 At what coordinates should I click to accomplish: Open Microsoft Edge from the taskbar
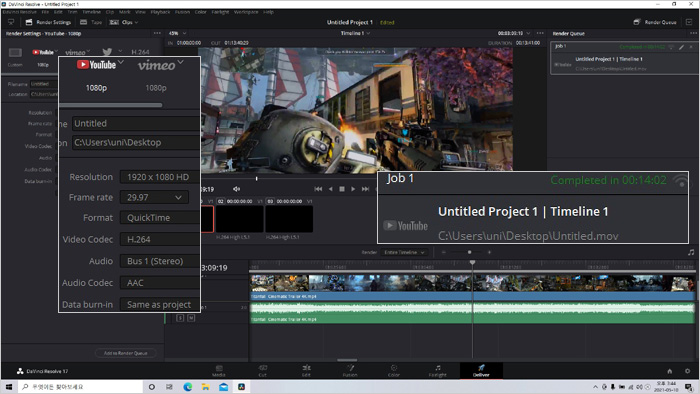188,387
